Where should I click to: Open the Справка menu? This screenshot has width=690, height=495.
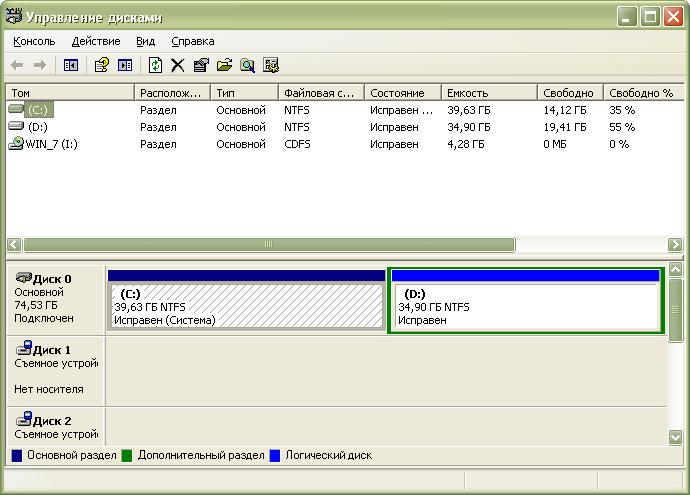[x=193, y=41]
